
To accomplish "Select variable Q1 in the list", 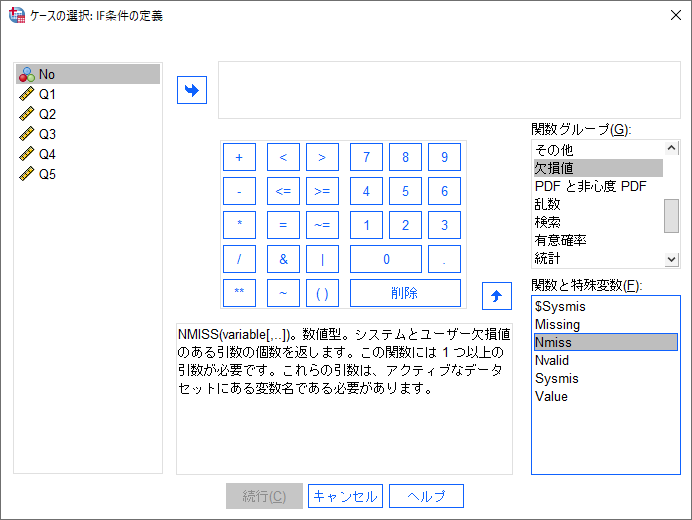I will click(88, 94).
